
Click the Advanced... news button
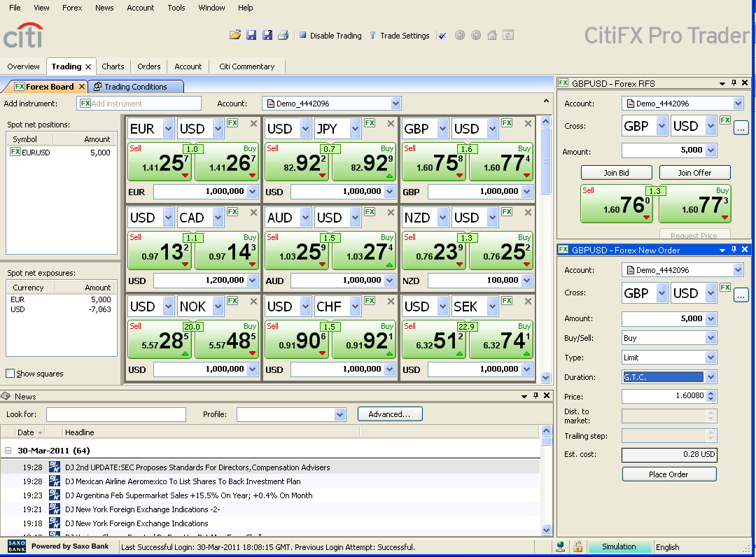(x=390, y=414)
